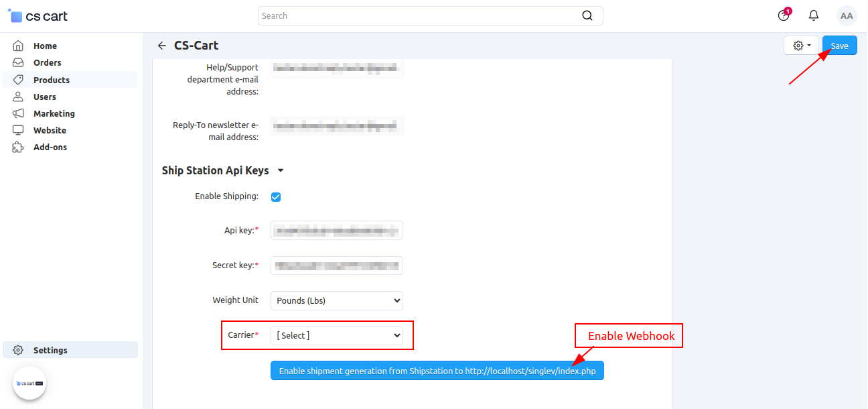Click the Users person icon
Image resolution: width=868 pixels, height=409 pixels.
18,97
